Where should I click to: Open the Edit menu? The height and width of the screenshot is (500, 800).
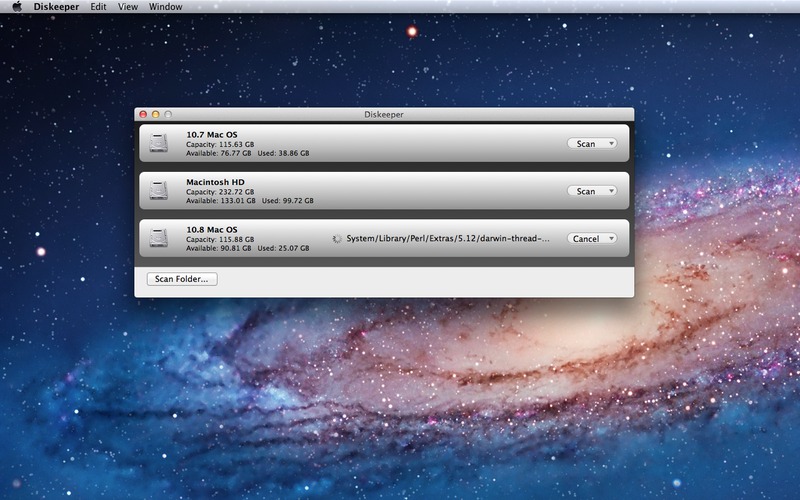[98, 7]
